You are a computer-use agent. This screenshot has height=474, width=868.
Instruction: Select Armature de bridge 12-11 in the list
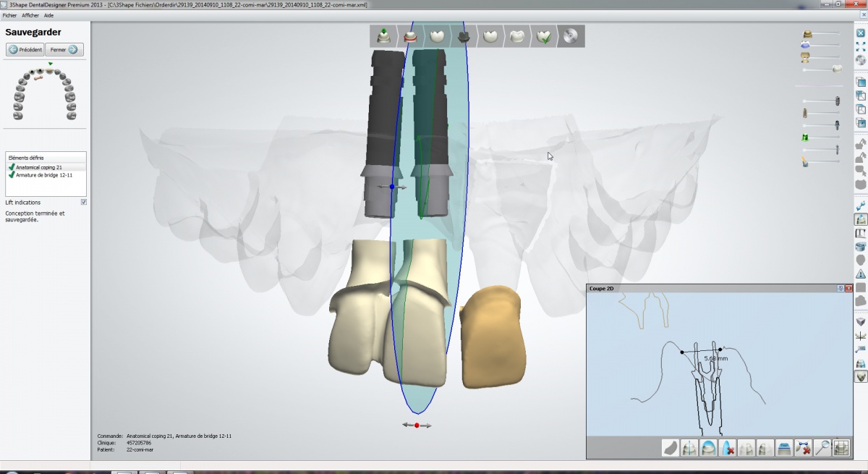(46, 174)
